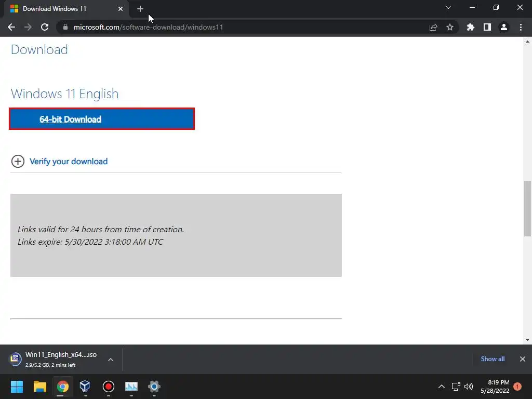
Task: Click 'Links valid for 24 hours' text
Action: [101, 229]
